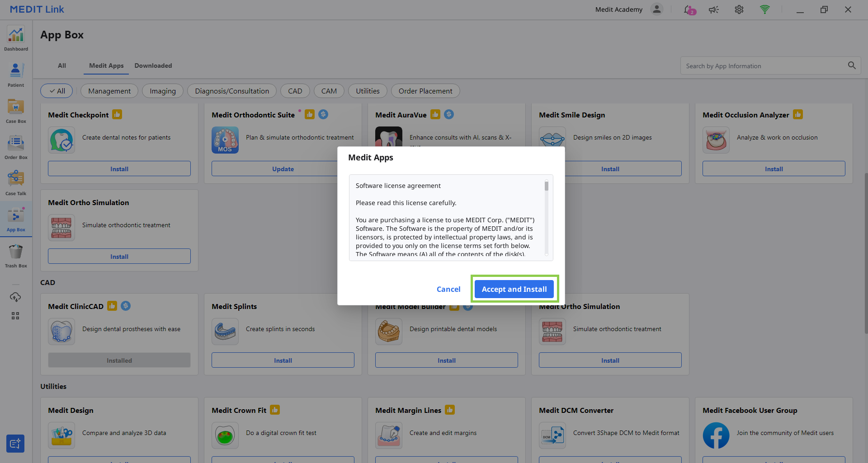
Task: Click the license agreement scrollbar
Action: click(x=547, y=217)
